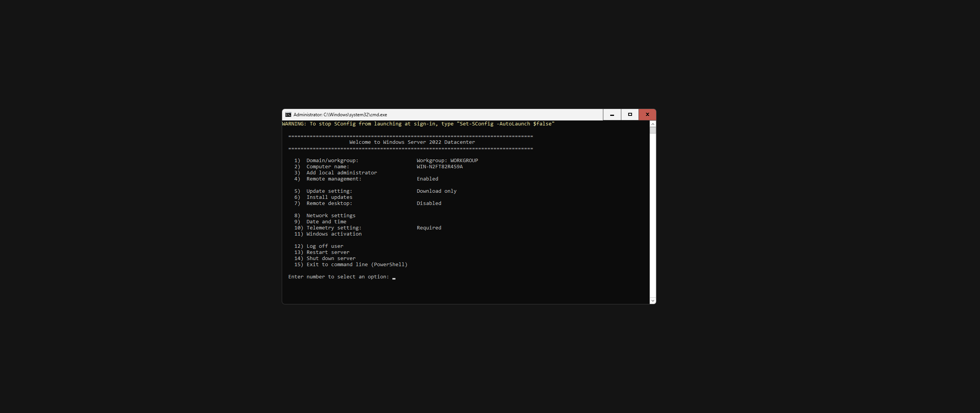Click the scrollbar down arrow
This screenshot has width=980, height=413.
pos(653,301)
